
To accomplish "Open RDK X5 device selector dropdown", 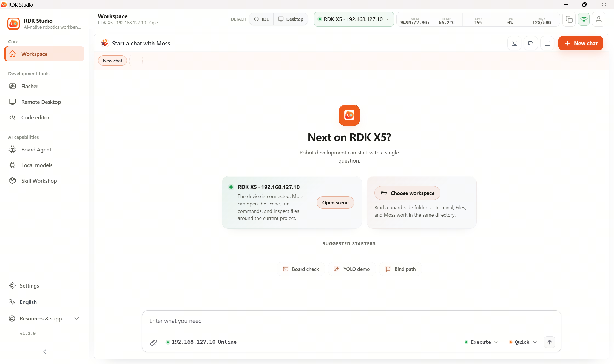I will pyautogui.click(x=354, y=19).
